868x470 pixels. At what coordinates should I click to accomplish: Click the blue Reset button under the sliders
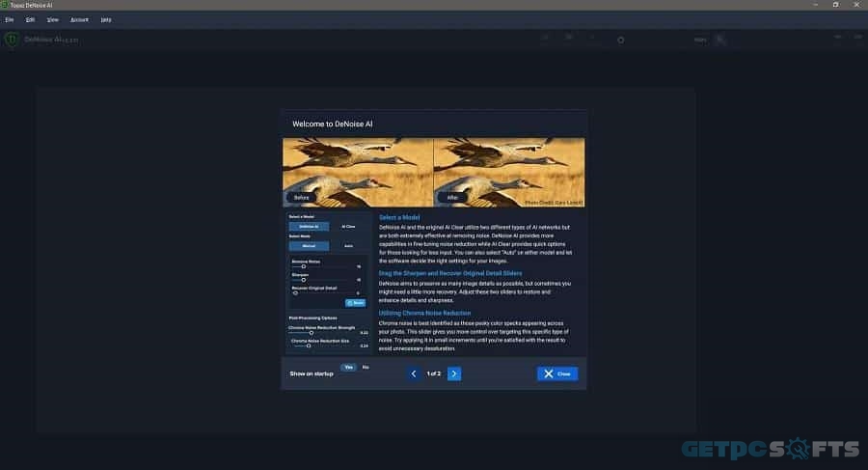tap(355, 303)
